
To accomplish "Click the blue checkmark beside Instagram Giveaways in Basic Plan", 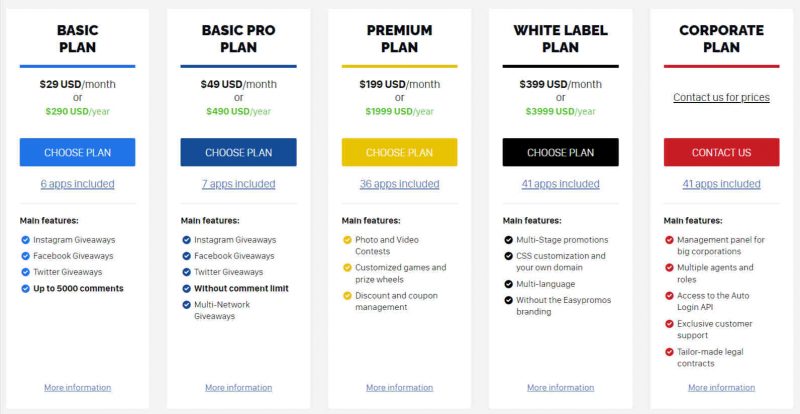I will pos(26,240).
